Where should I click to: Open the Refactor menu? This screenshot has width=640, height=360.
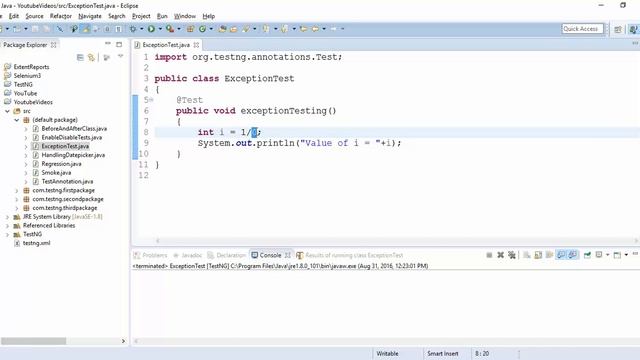point(61,16)
